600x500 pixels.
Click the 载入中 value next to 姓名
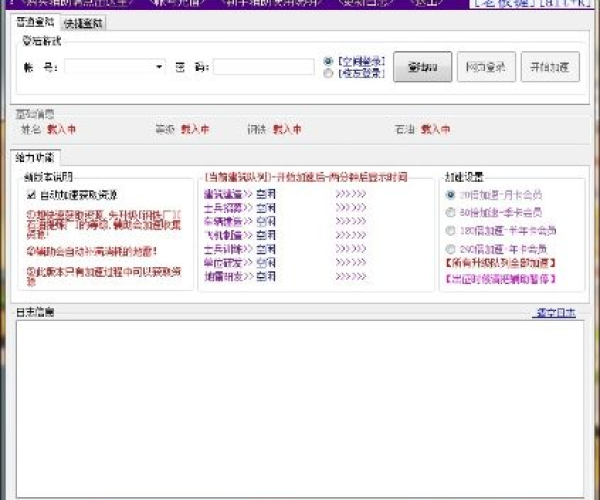(61, 129)
